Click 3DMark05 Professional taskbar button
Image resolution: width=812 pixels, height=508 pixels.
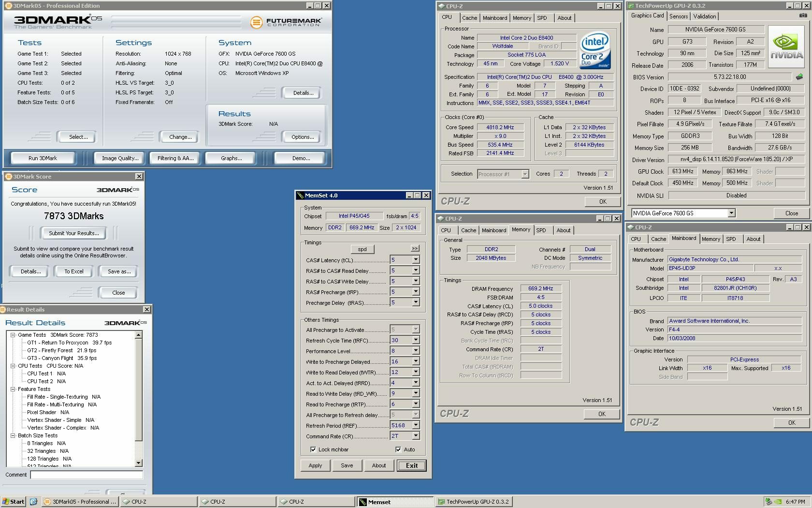click(80, 502)
